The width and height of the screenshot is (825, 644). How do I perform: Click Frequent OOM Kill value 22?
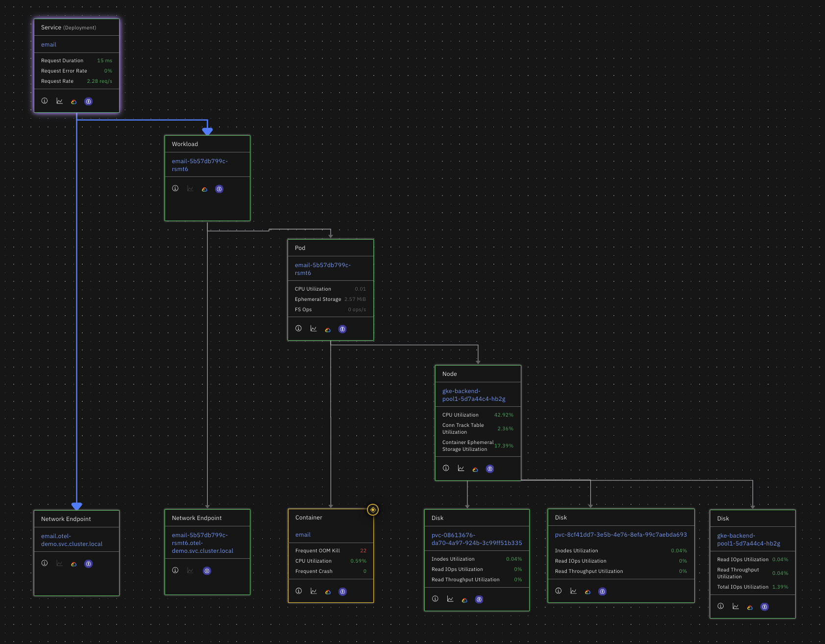click(364, 551)
